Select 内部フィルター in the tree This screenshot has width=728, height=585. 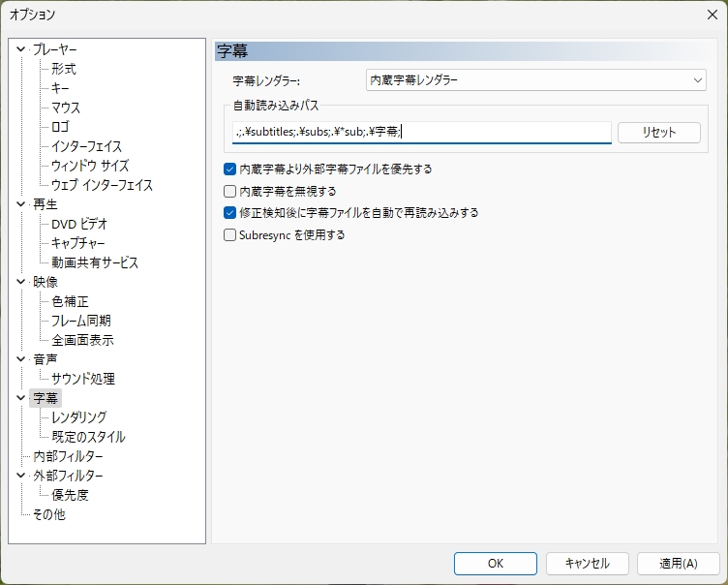click(68, 456)
